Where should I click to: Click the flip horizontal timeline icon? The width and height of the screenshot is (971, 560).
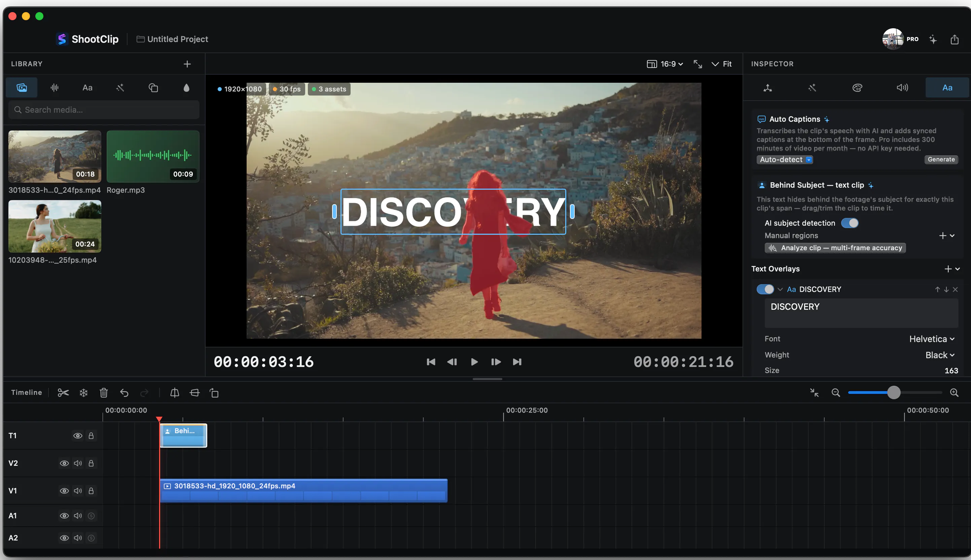(x=175, y=393)
